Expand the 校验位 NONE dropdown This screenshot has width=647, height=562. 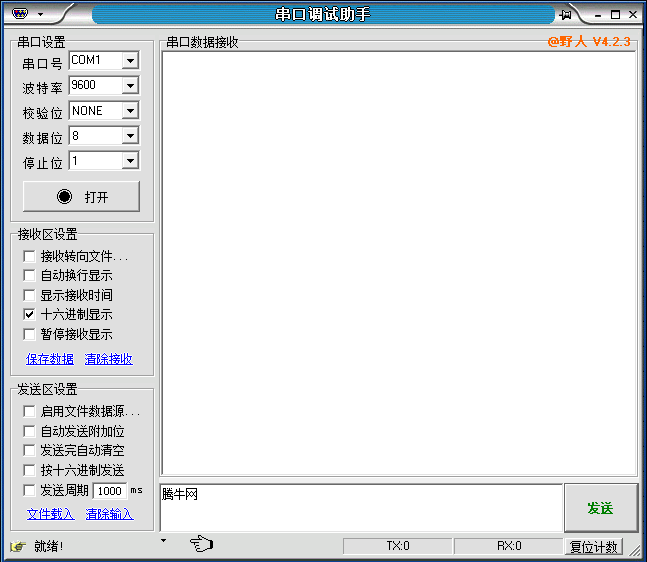pyautogui.click(x=130, y=111)
